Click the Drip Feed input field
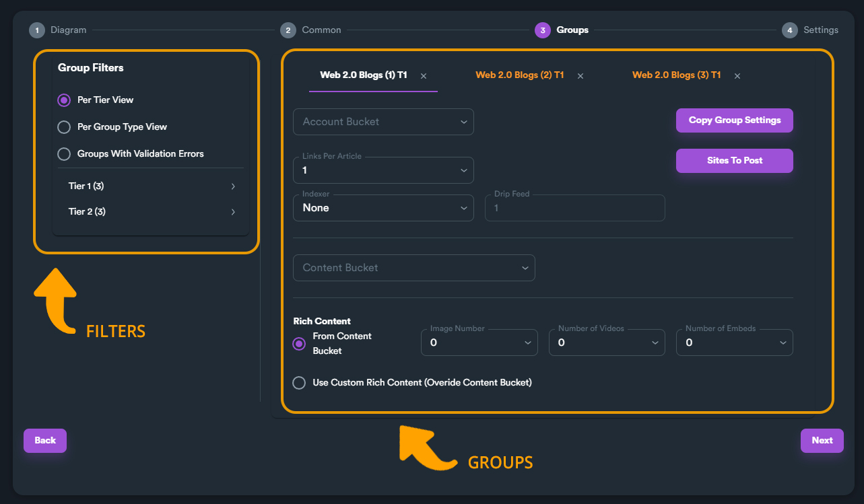Image resolution: width=864 pixels, height=504 pixels. point(575,208)
